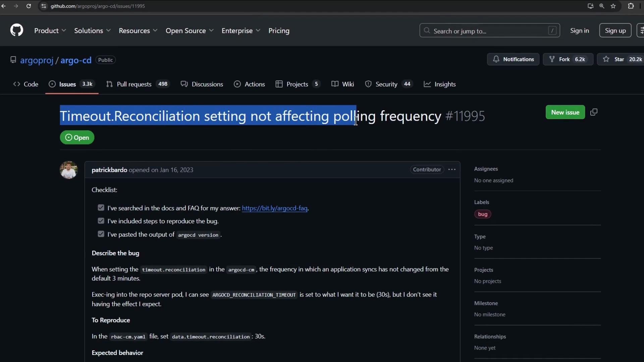Click the Sign up button
This screenshot has height=362, width=644.
[x=615, y=31]
